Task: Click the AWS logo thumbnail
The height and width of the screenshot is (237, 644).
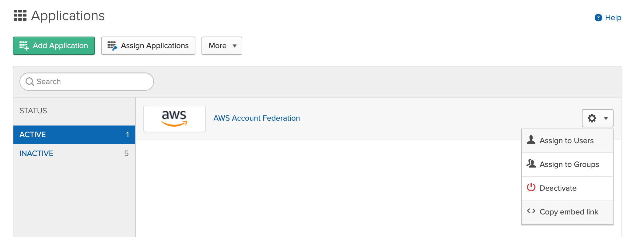Action: [x=174, y=118]
